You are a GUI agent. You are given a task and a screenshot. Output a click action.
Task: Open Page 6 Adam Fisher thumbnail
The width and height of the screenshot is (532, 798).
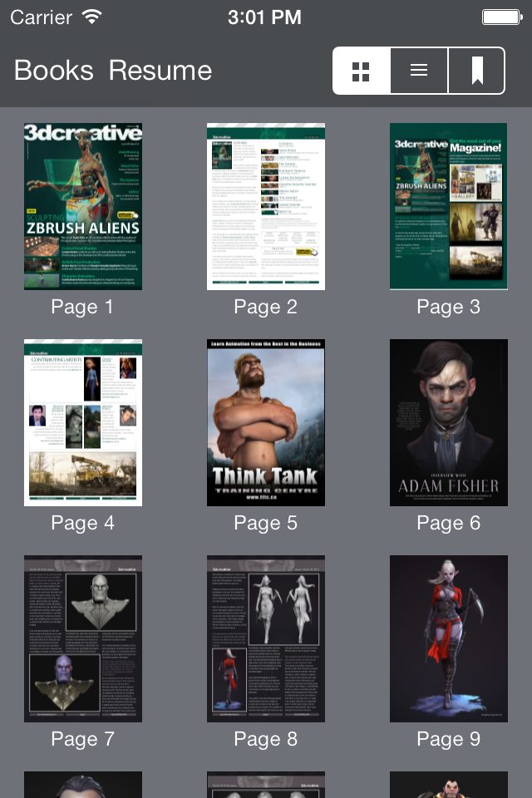[449, 422]
